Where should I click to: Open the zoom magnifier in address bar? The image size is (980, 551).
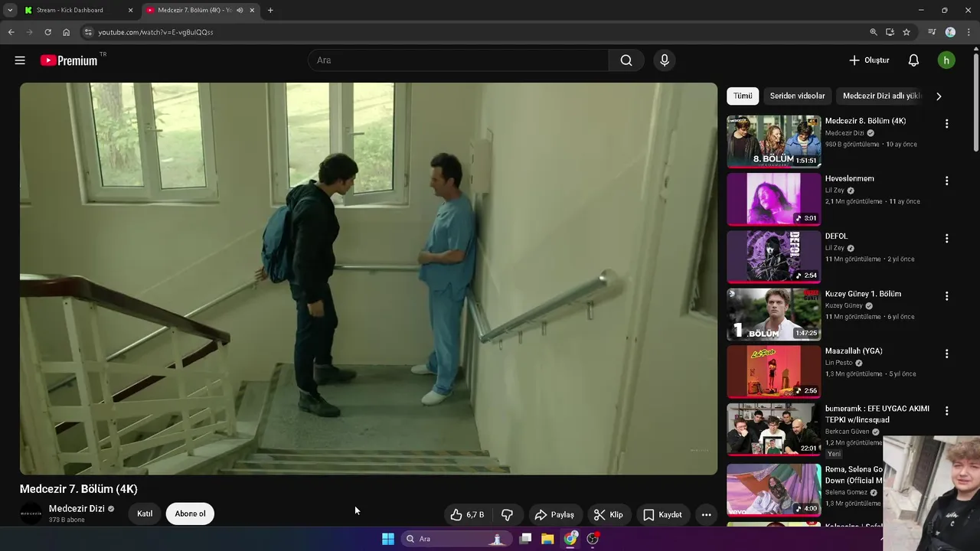874,32
